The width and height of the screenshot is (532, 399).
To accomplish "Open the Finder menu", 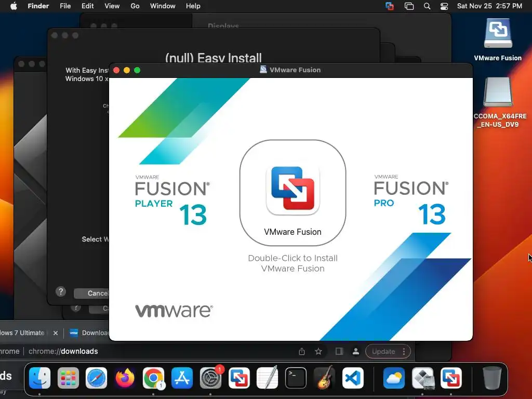I will click(38, 6).
